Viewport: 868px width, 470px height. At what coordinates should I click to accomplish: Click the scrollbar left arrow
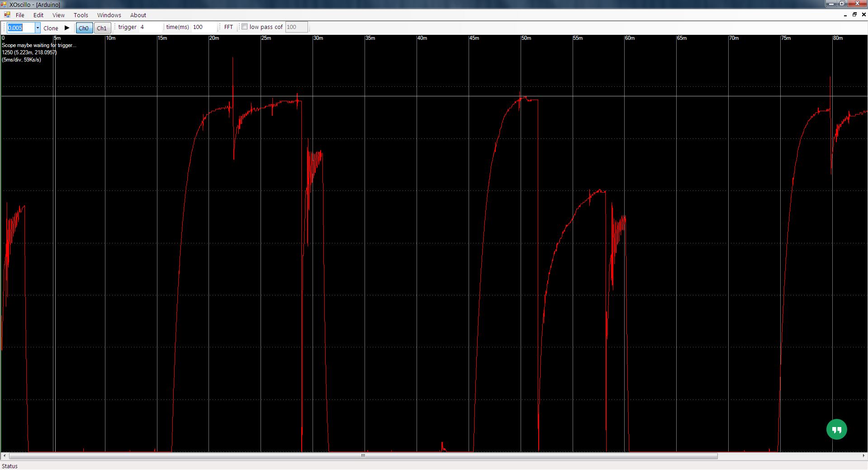coord(5,456)
